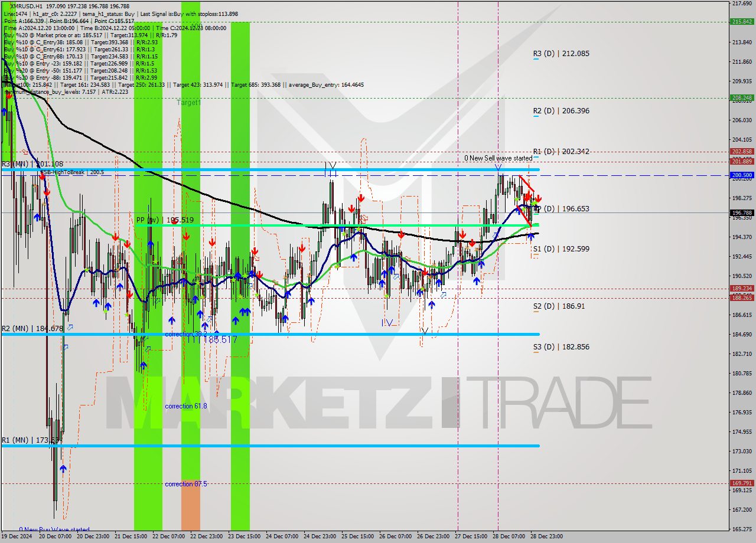Click the '27 Dec 15:00' time axis label

tap(470, 537)
